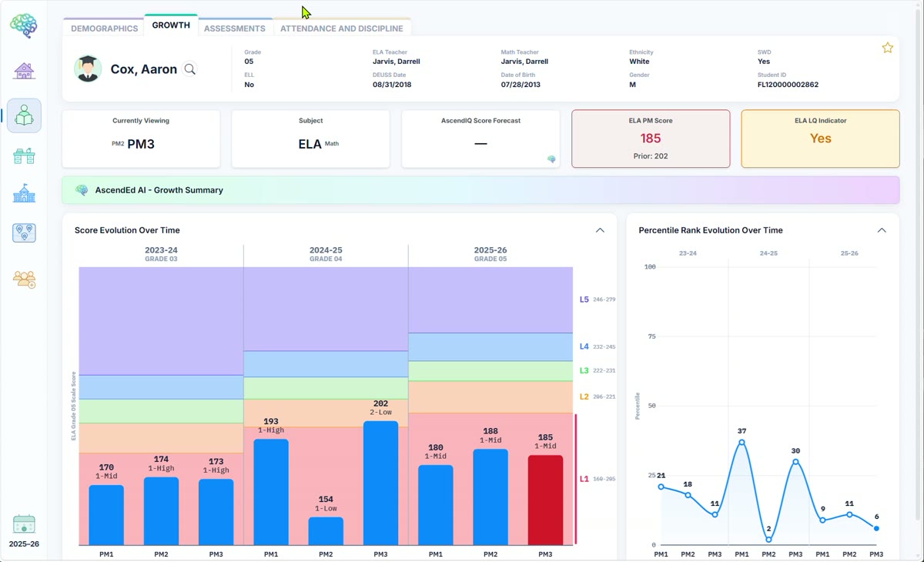Open the classroom desks icon in sidebar
Screen dimensions: 924x562
(24, 156)
